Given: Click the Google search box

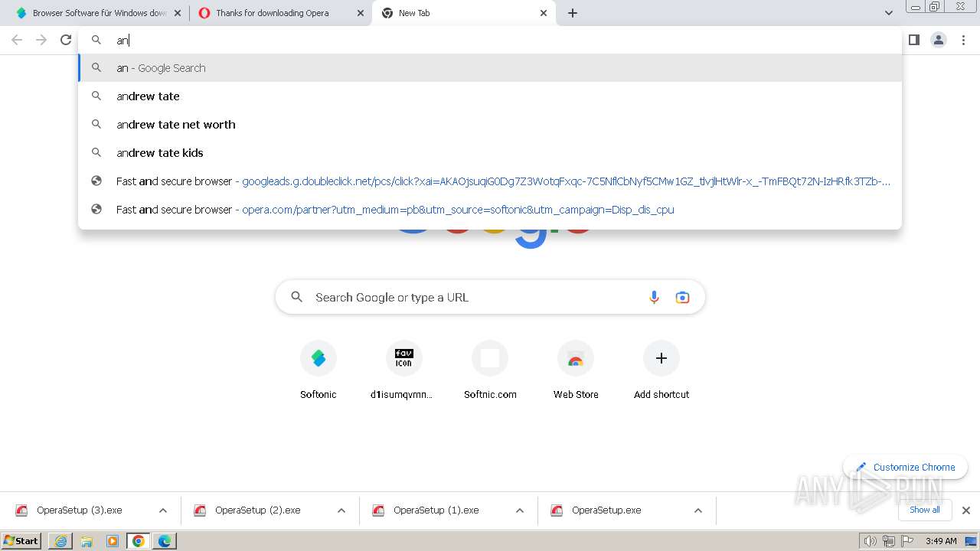Looking at the screenshot, I should pos(490,298).
